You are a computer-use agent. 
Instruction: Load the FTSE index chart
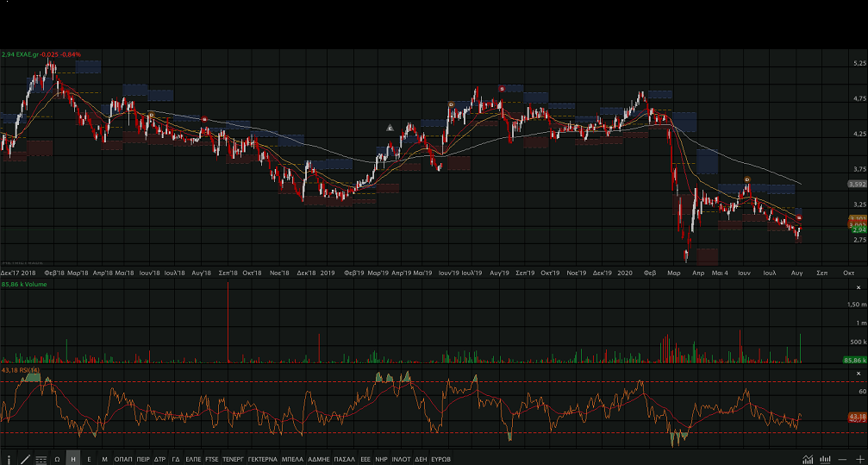(212, 459)
